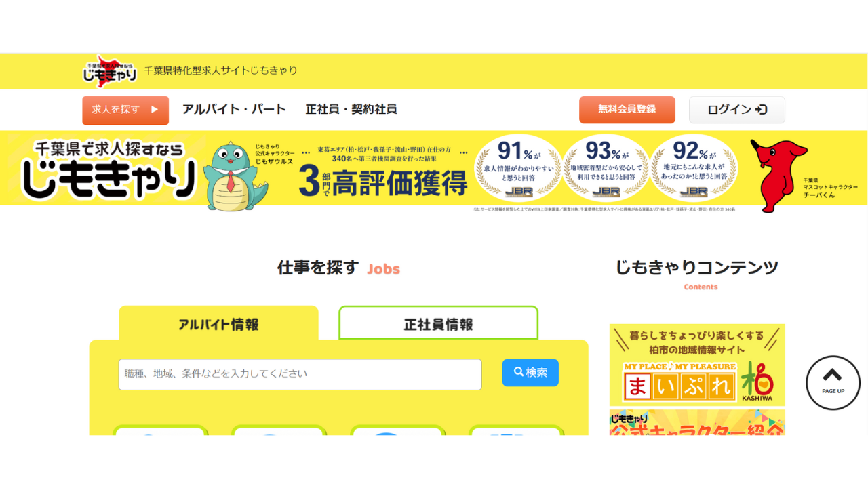Image resolution: width=868 pixels, height=488 pixels.
Task: Click the blue 検索 search button
Action: [x=530, y=373]
